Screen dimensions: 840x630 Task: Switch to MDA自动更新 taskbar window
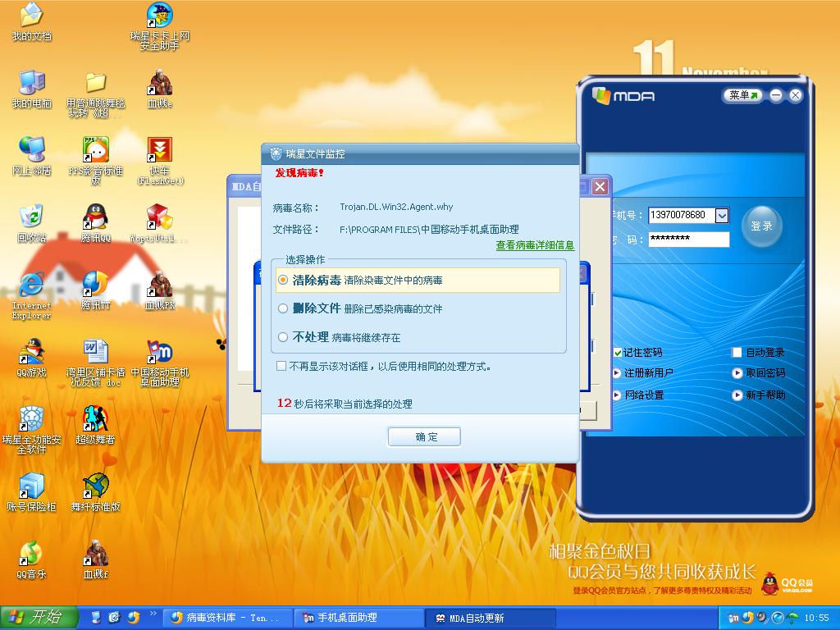point(490,618)
